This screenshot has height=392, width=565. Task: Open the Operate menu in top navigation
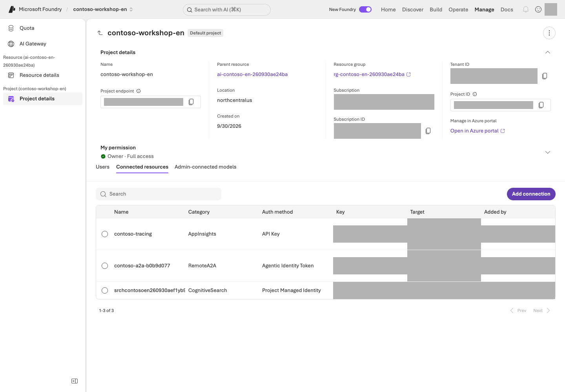click(458, 9)
